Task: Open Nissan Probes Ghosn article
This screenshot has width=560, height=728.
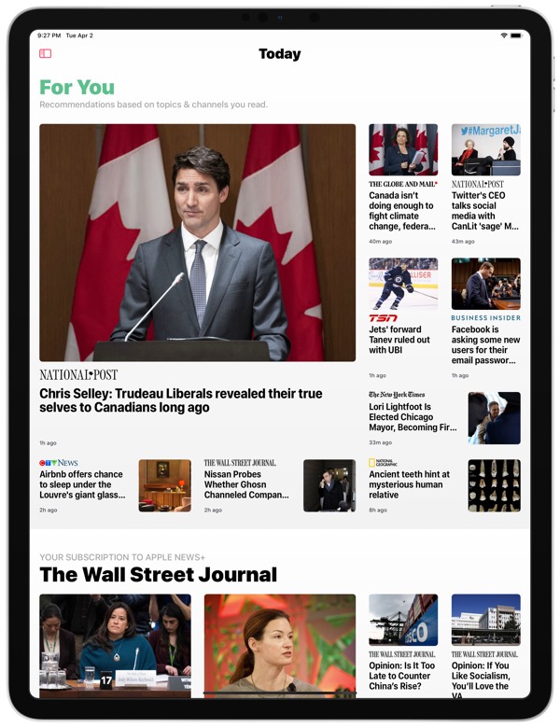Action: [x=246, y=484]
